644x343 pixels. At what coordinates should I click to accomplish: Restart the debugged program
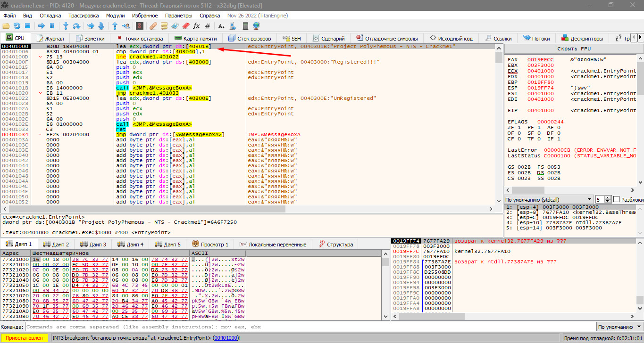click(17, 25)
